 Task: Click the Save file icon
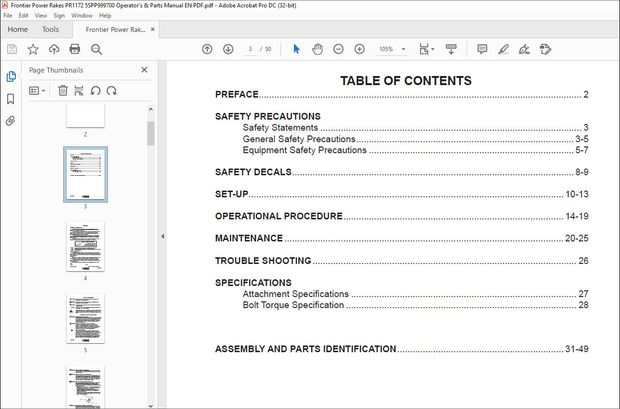[12, 49]
